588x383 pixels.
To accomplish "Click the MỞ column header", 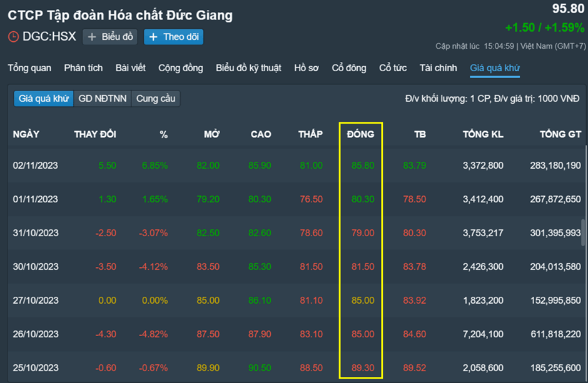I will (x=212, y=134).
